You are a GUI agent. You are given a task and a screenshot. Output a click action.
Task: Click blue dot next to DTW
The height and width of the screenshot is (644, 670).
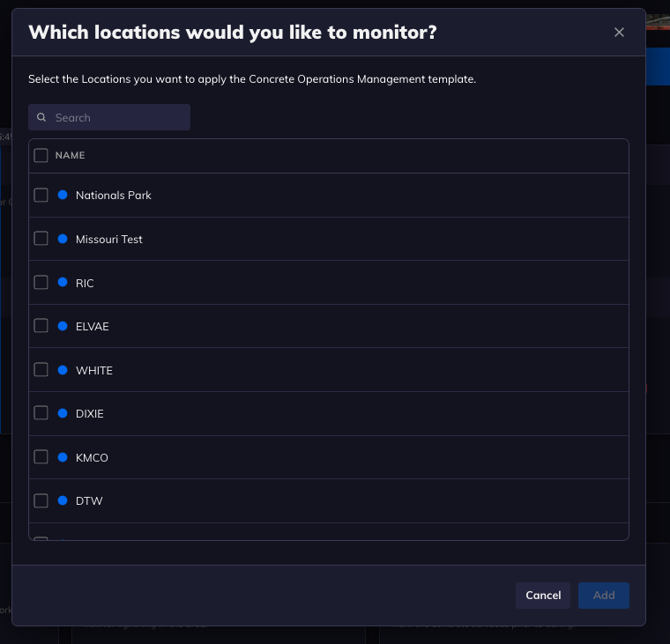pyautogui.click(x=63, y=500)
